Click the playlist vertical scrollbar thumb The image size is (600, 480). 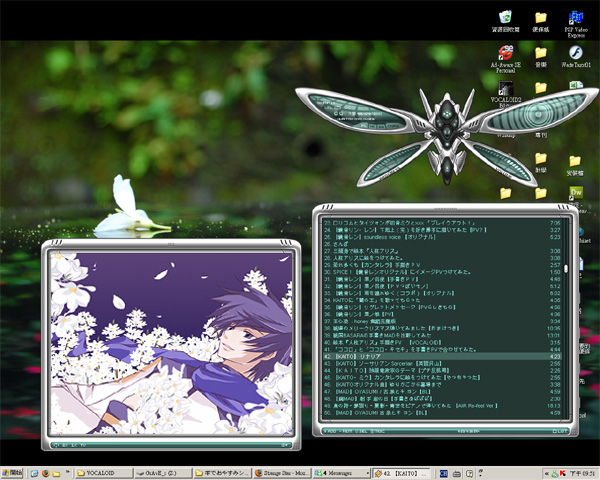click(566, 269)
